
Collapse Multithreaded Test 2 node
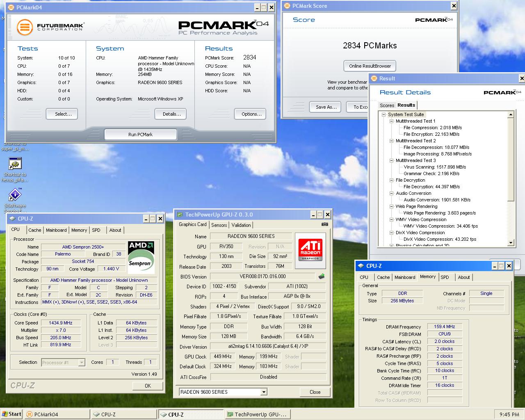pos(392,141)
